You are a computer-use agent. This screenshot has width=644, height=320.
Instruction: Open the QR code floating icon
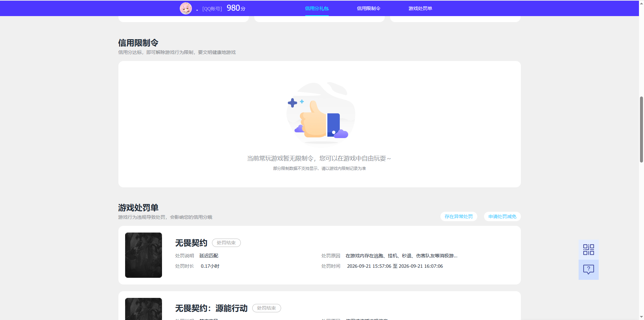pyautogui.click(x=588, y=250)
